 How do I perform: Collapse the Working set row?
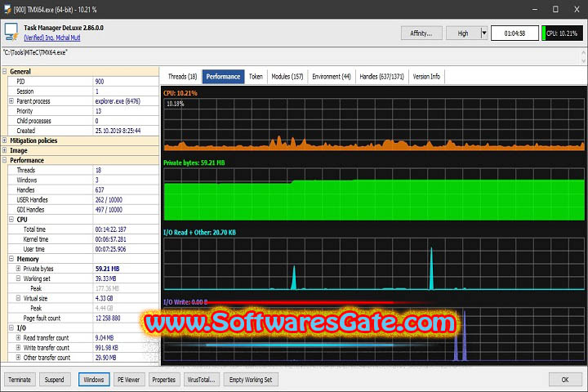(x=18, y=278)
